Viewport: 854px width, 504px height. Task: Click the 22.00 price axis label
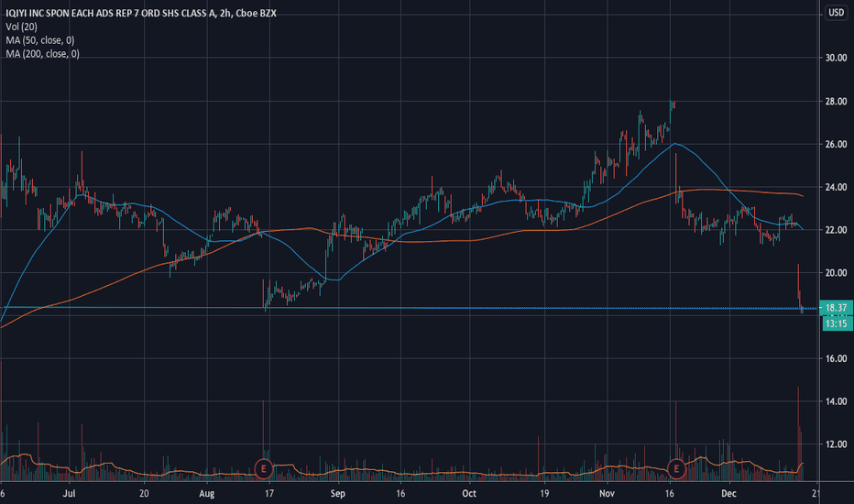[x=836, y=231]
